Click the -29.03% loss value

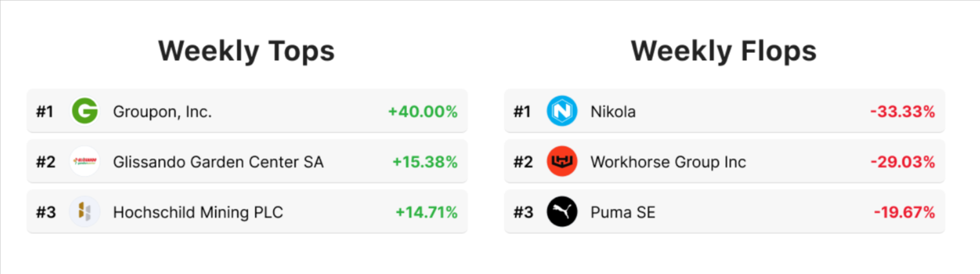[x=903, y=162]
